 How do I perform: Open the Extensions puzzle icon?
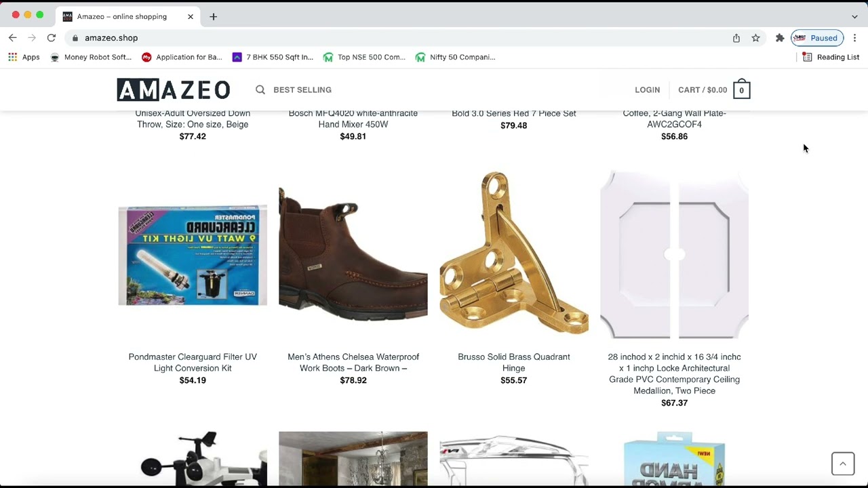[780, 38]
